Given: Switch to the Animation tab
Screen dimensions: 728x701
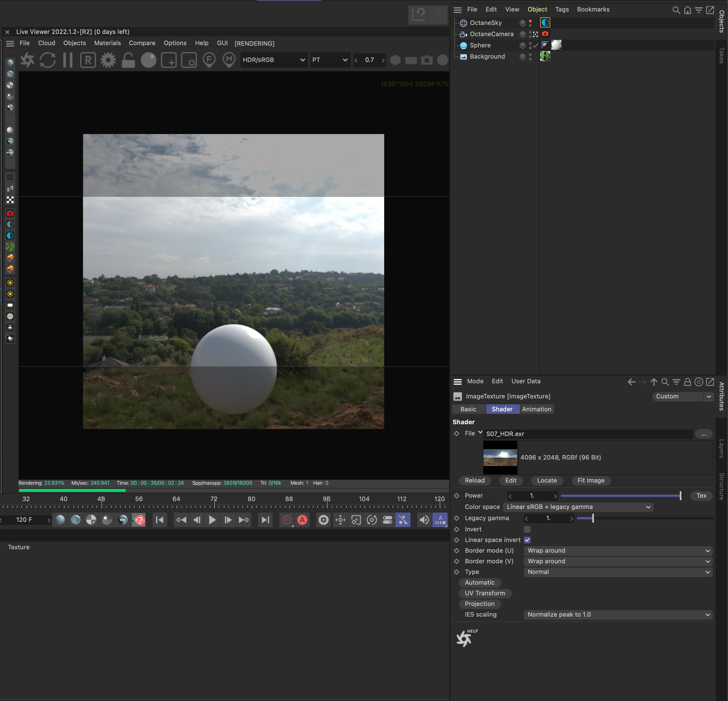Looking at the screenshot, I should pos(536,409).
